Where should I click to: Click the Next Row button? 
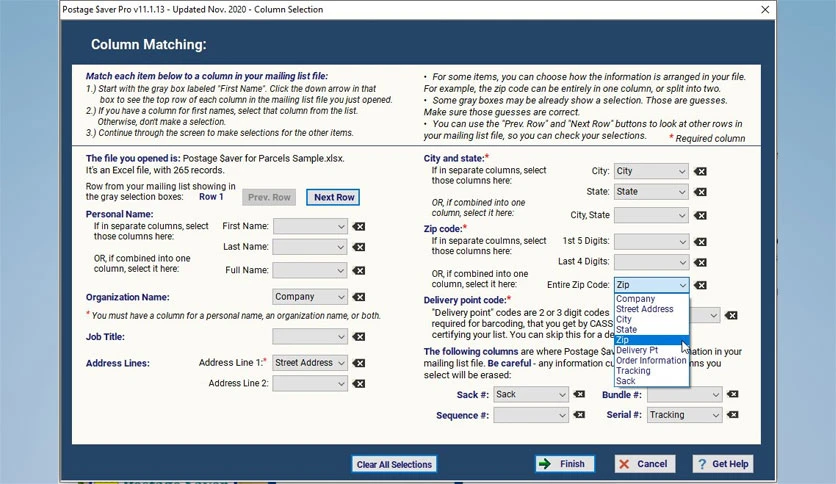[x=333, y=197]
